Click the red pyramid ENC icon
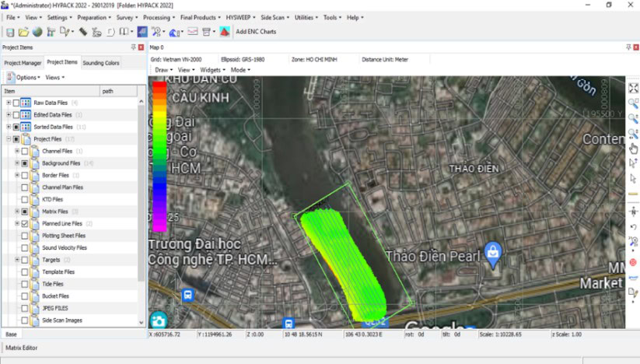The height and width of the screenshot is (364, 640). pos(225,31)
